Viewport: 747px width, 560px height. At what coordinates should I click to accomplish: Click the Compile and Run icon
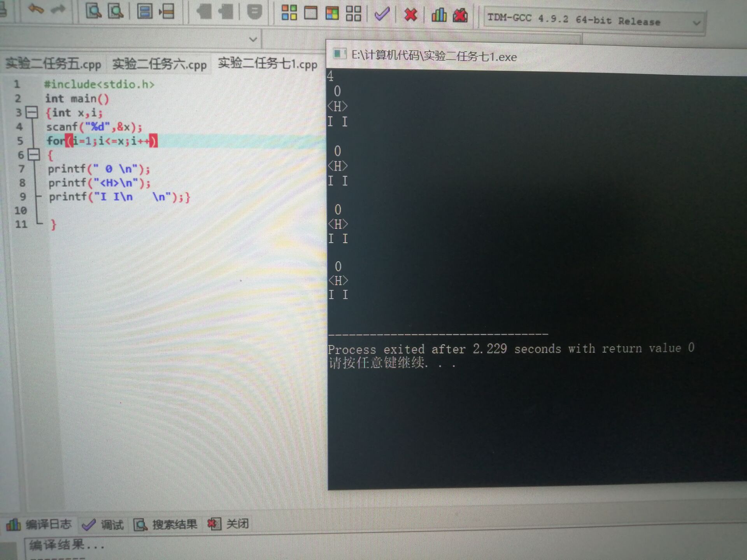pyautogui.click(x=332, y=13)
